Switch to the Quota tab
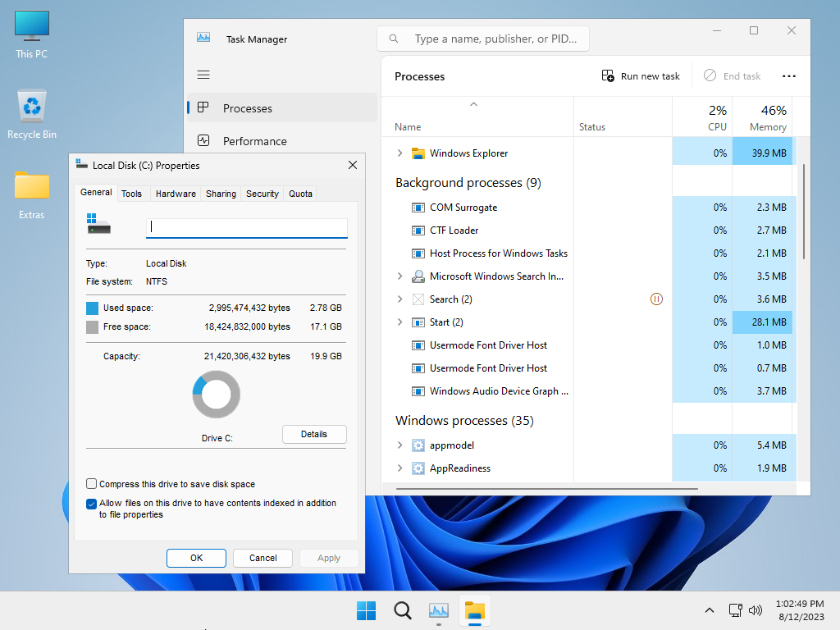 point(300,194)
